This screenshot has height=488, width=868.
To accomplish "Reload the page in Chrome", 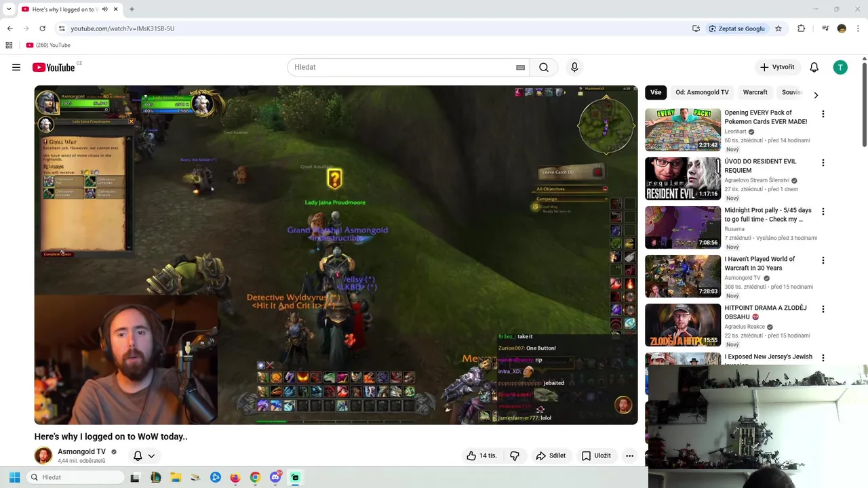I will click(42, 28).
